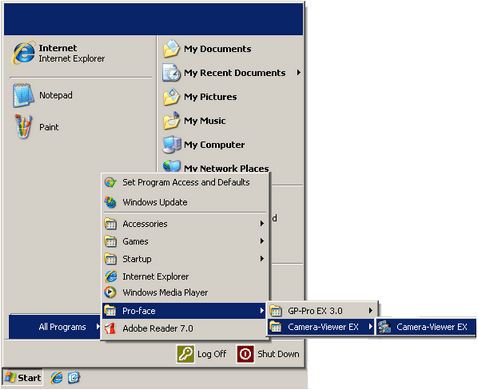Viewport: 478px width, 390px height.
Task: Click 'Camera-Viewer EX' application entry text
Action: pos(432,327)
